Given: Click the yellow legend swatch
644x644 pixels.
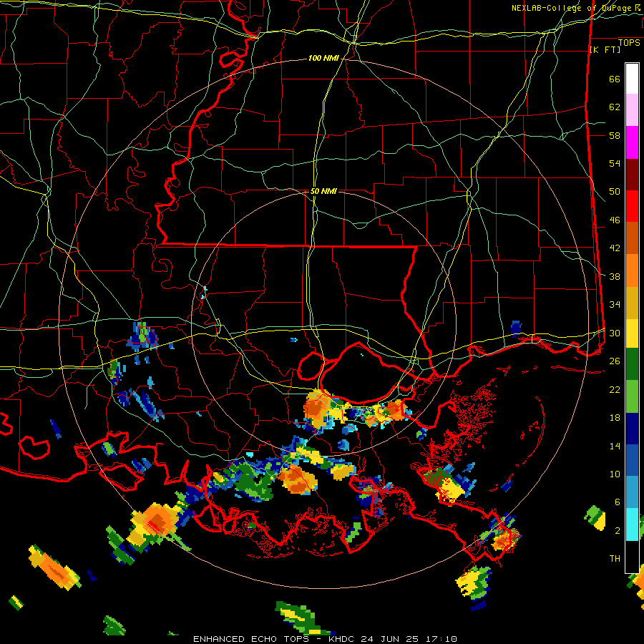Looking at the screenshot, I should [x=632, y=333].
